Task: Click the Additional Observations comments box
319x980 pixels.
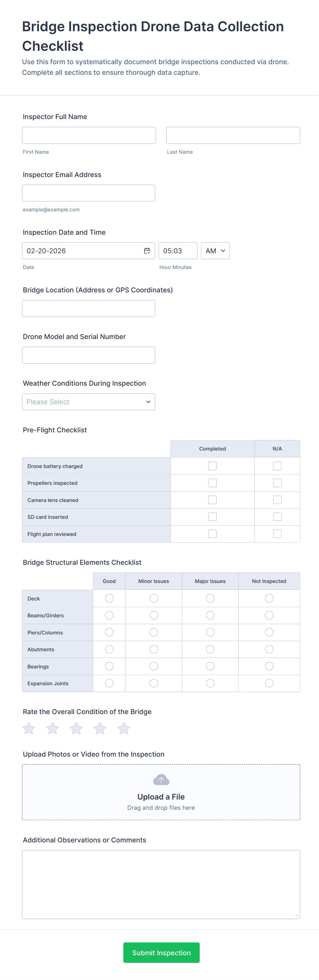Action: pyautogui.click(x=161, y=885)
